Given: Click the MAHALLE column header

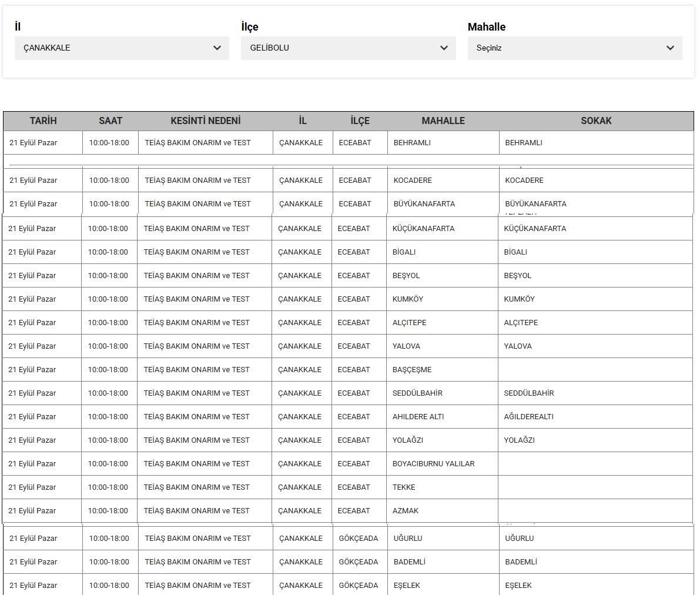Looking at the screenshot, I should pyautogui.click(x=443, y=121).
